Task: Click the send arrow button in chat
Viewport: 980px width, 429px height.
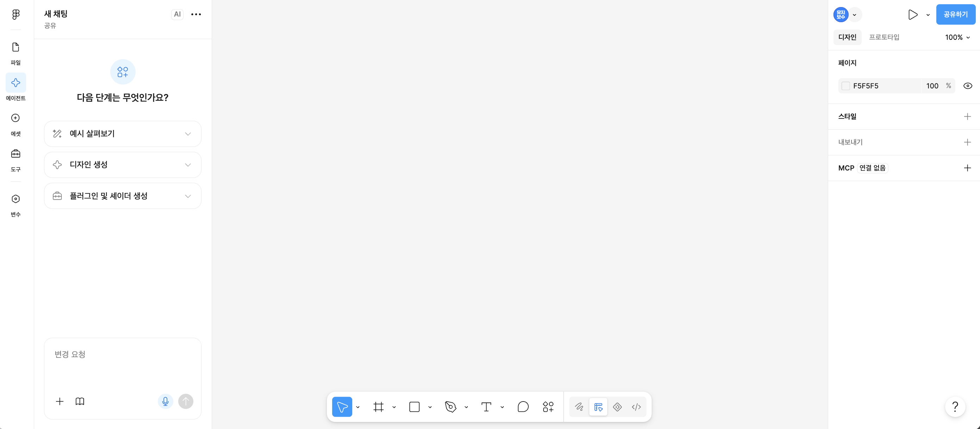Action: [186, 401]
